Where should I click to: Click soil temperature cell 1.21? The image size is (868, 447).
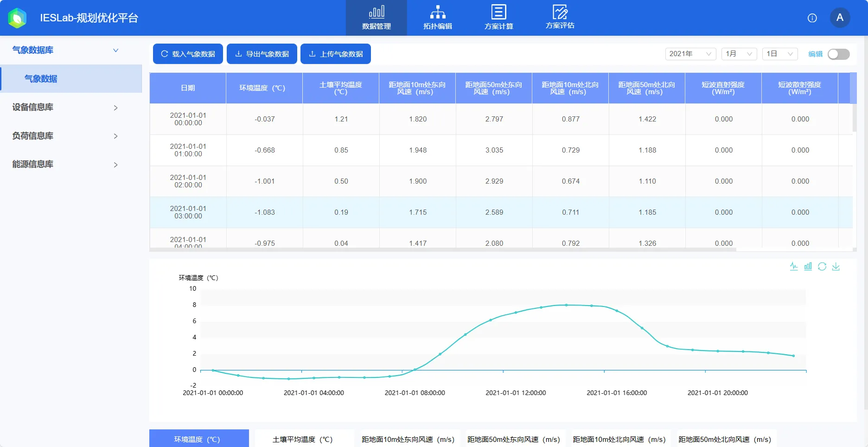point(341,119)
